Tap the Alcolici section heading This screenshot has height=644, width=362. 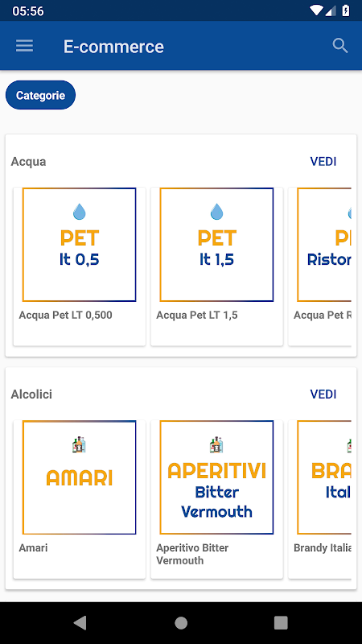click(31, 394)
